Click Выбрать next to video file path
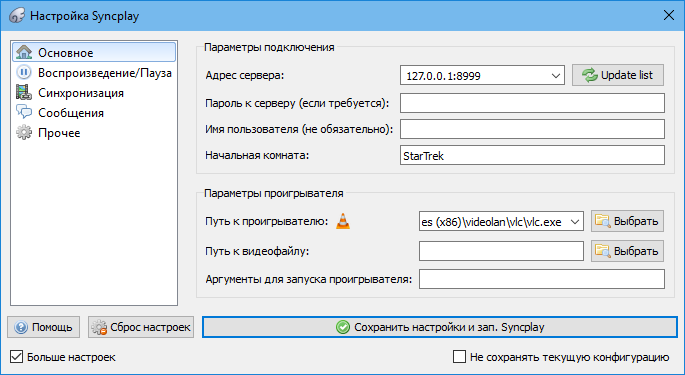Image resolution: width=685 pixels, height=375 pixels. pyautogui.click(x=627, y=251)
